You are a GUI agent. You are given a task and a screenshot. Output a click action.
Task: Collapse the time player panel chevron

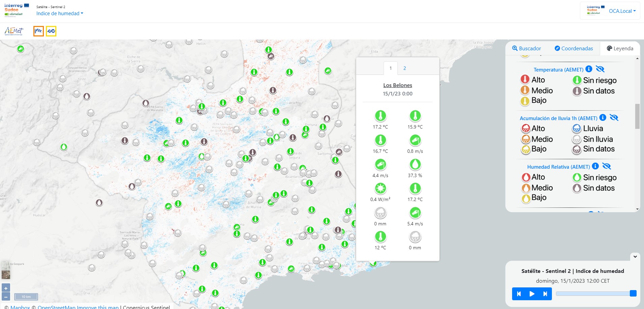point(635,257)
